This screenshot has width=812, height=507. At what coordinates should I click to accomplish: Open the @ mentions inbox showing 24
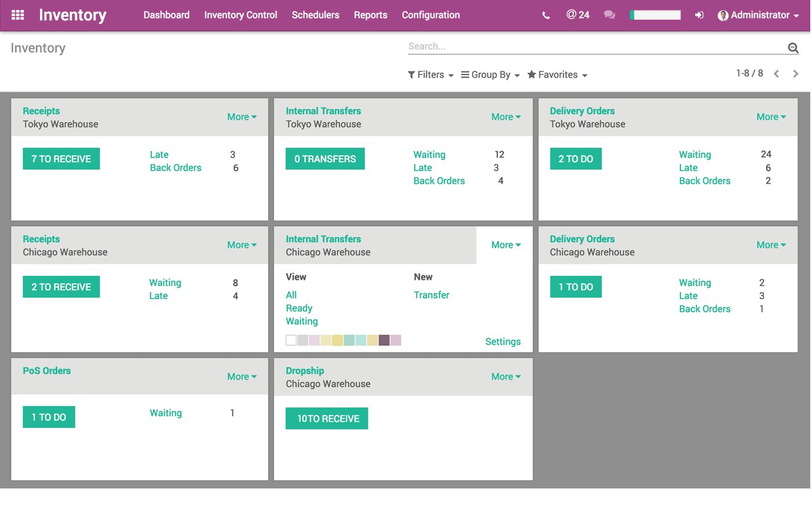(x=577, y=15)
